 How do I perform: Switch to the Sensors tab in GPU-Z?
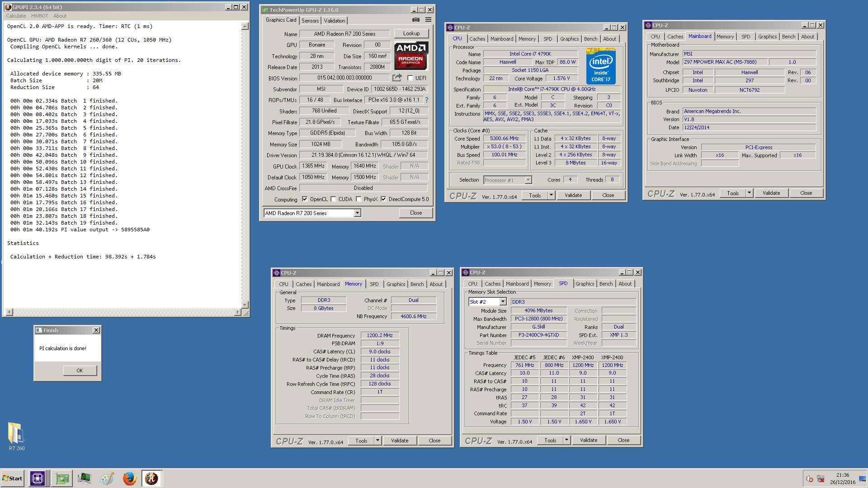310,21
